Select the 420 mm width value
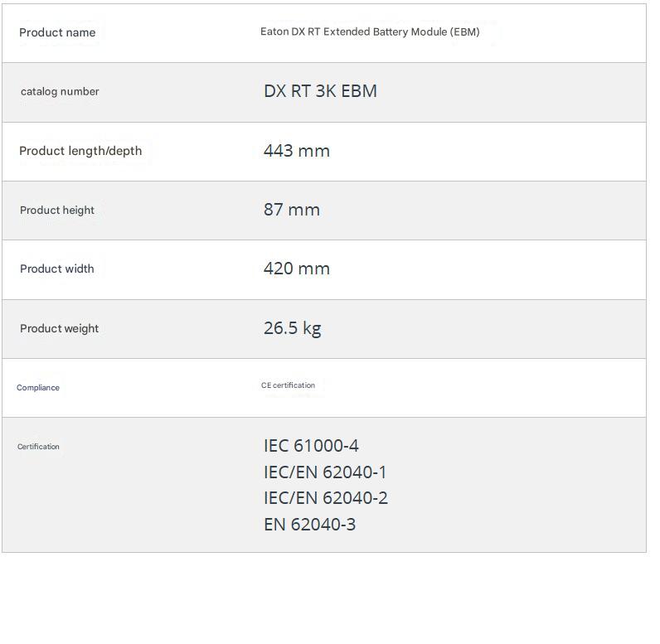Screen dimensions: 660x644 click(x=296, y=269)
